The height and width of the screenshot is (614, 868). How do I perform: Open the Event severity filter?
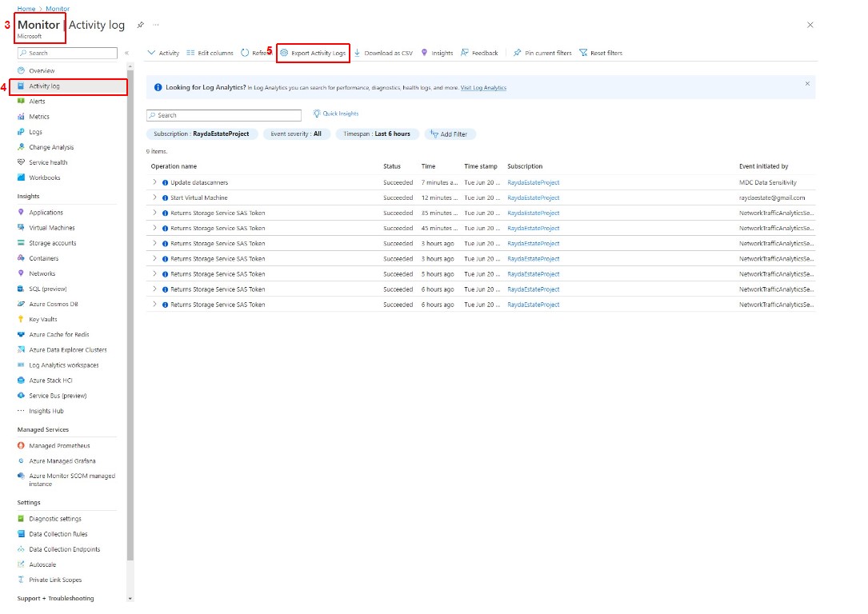pyautogui.click(x=296, y=134)
